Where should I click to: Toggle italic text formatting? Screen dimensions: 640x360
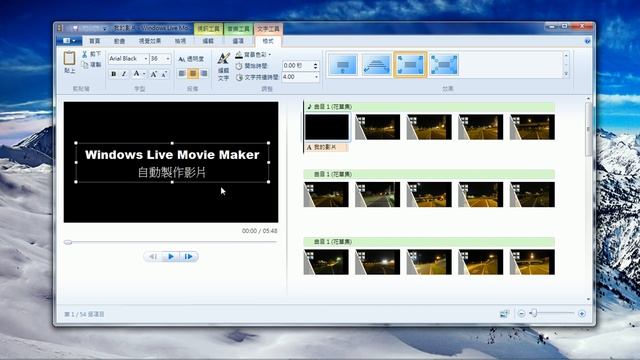124,74
